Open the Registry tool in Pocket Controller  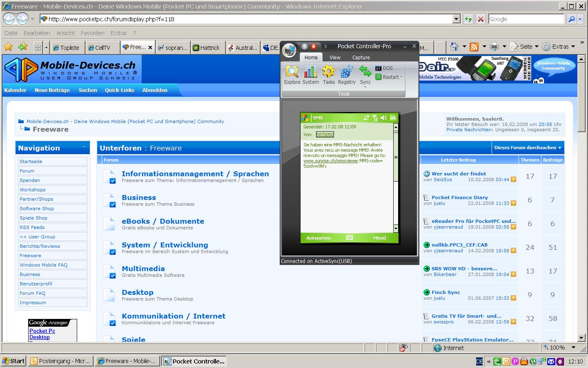click(347, 75)
